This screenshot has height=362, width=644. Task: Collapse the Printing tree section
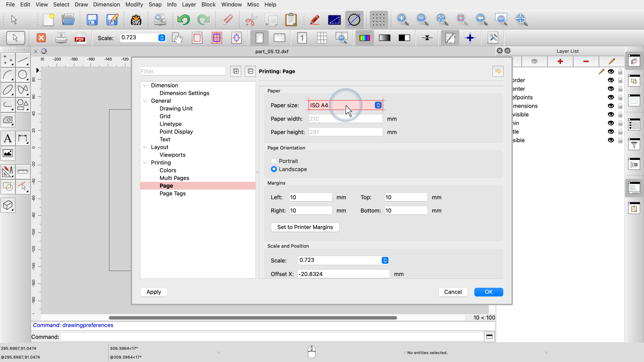145,163
